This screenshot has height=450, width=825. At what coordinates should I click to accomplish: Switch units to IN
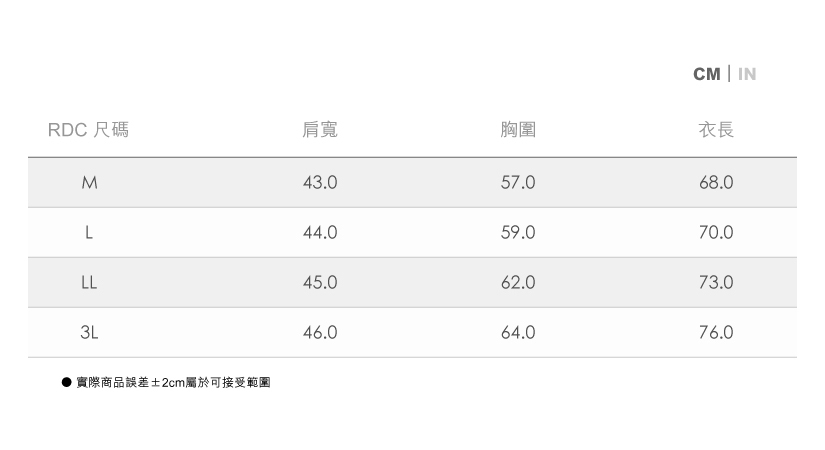click(x=747, y=74)
